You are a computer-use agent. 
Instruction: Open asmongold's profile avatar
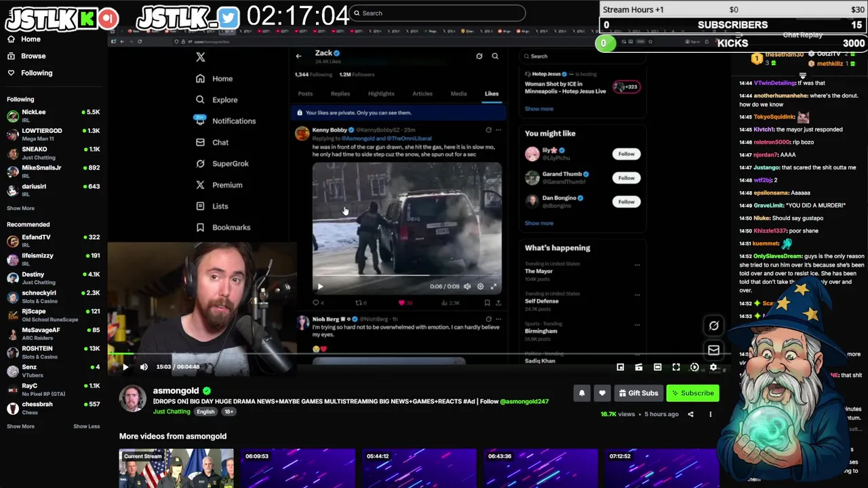click(x=133, y=399)
